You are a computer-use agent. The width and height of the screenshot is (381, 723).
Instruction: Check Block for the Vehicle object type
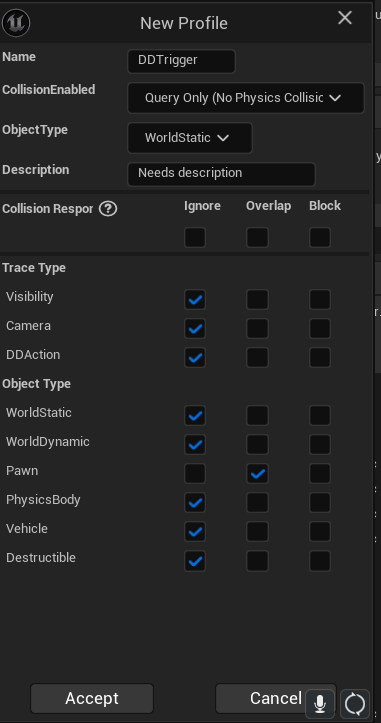320,532
